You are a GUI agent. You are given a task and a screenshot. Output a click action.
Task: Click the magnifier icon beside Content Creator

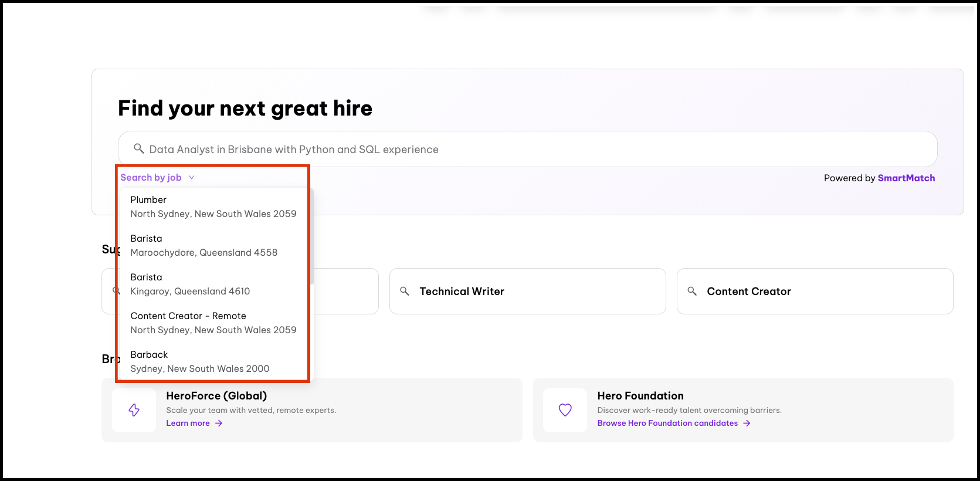pyautogui.click(x=692, y=291)
